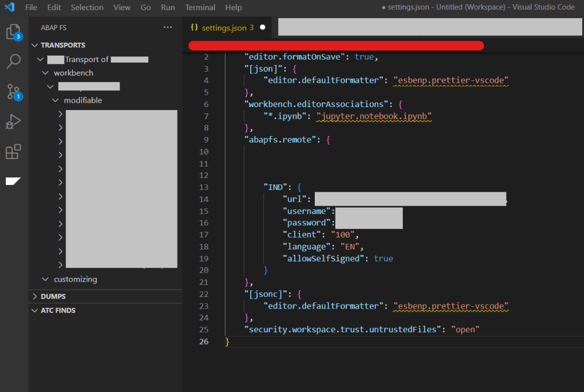Viewport: 584px width, 392px height.
Task: Expand the ATC FINDS section
Action: click(57, 310)
